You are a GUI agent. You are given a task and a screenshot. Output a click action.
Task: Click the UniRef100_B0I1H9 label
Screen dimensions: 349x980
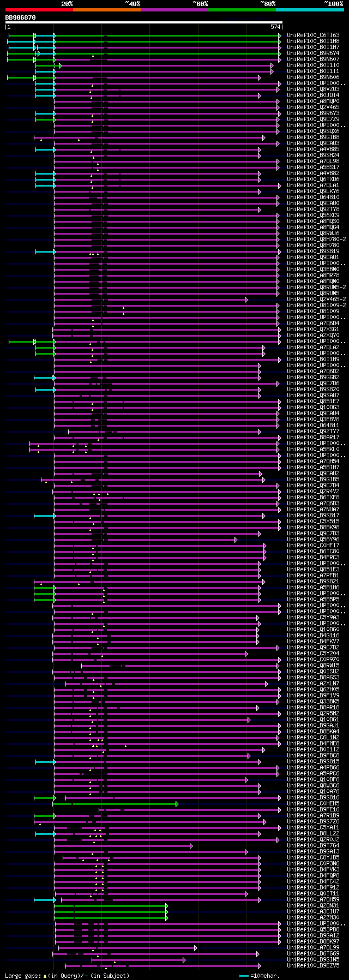point(313,360)
